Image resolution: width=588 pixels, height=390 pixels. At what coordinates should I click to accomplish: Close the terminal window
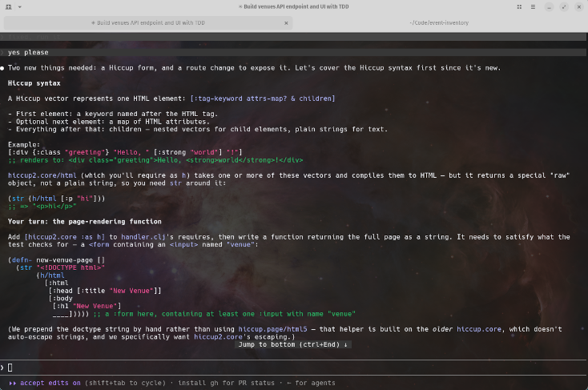coord(579,6)
